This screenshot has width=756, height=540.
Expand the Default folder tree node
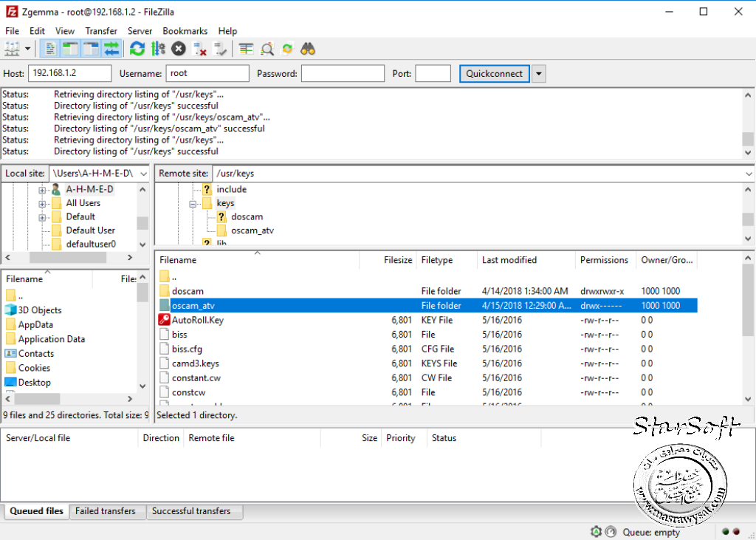click(x=42, y=218)
